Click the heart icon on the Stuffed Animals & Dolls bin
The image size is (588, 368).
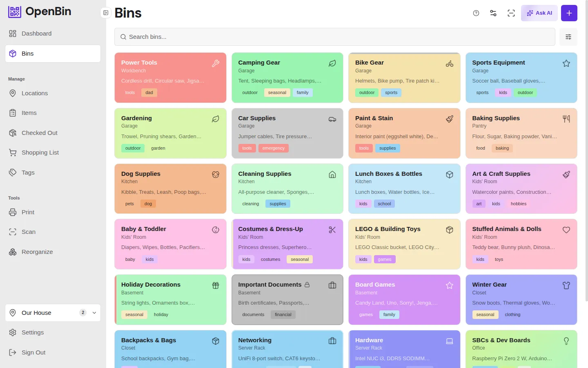[x=566, y=230]
